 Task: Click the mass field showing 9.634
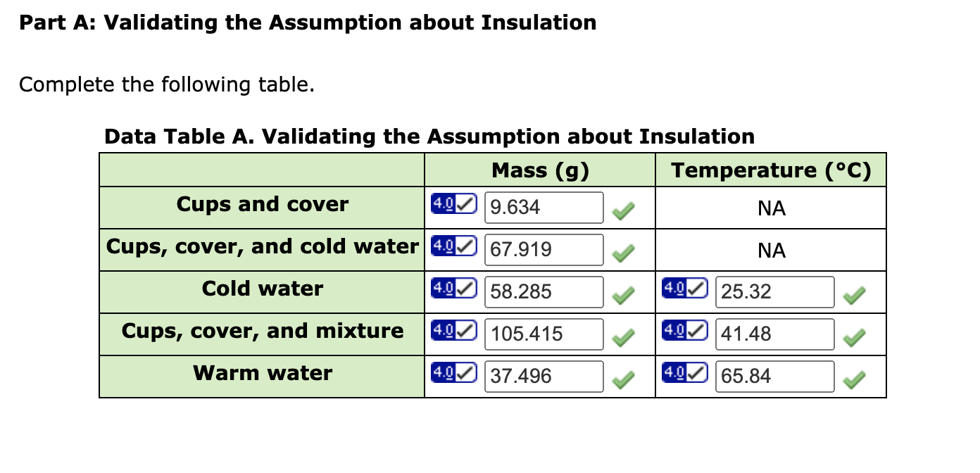(542, 207)
